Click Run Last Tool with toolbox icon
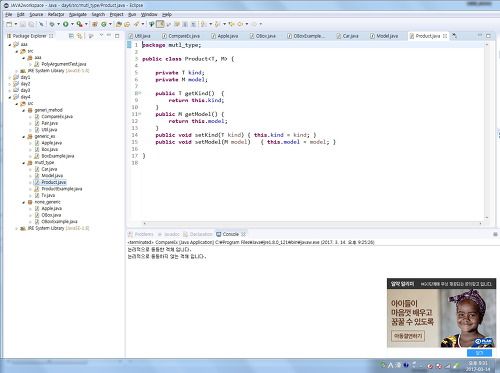The width and height of the screenshot is (500, 373). tap(79, 24)
